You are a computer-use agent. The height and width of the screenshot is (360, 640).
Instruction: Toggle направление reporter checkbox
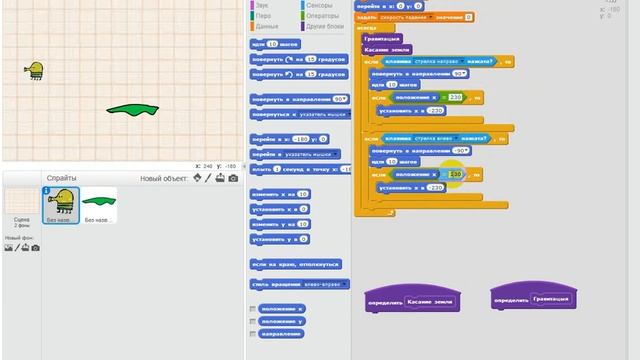(253, 334)
